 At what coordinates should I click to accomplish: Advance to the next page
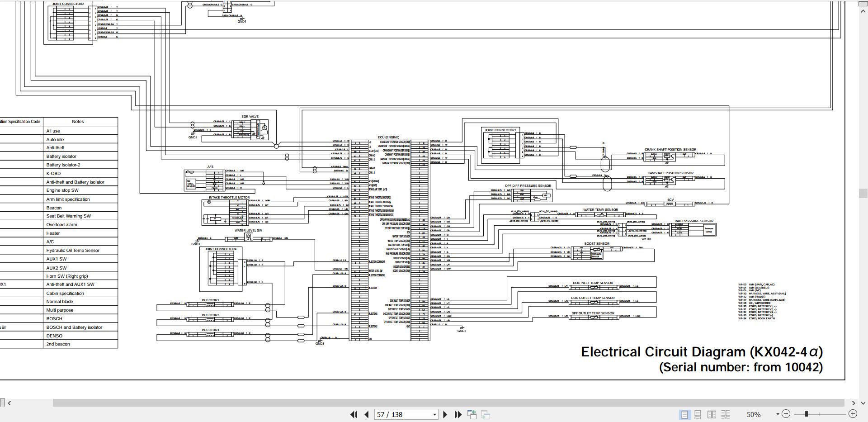pos(445,414)
